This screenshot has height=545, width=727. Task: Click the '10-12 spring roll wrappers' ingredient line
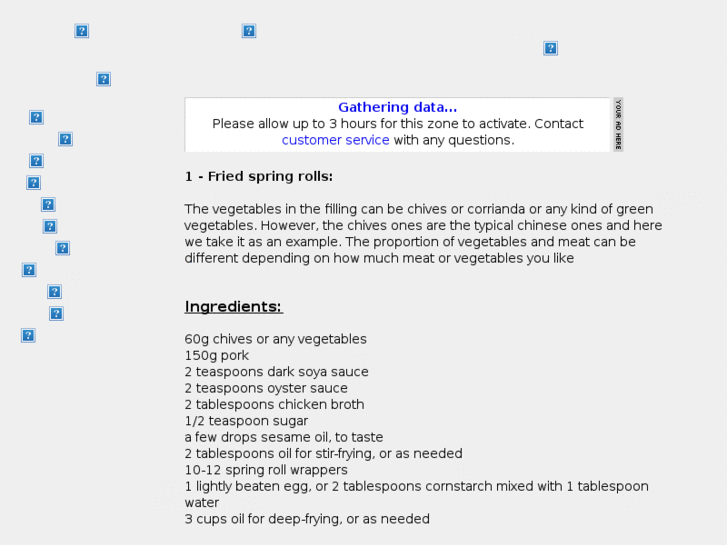(266, 470)
